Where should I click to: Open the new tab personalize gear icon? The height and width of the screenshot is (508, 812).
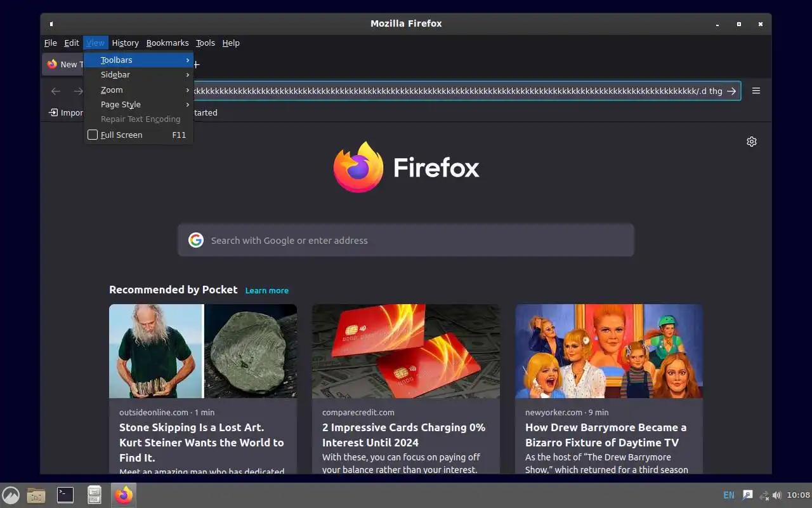coord(752,142)
